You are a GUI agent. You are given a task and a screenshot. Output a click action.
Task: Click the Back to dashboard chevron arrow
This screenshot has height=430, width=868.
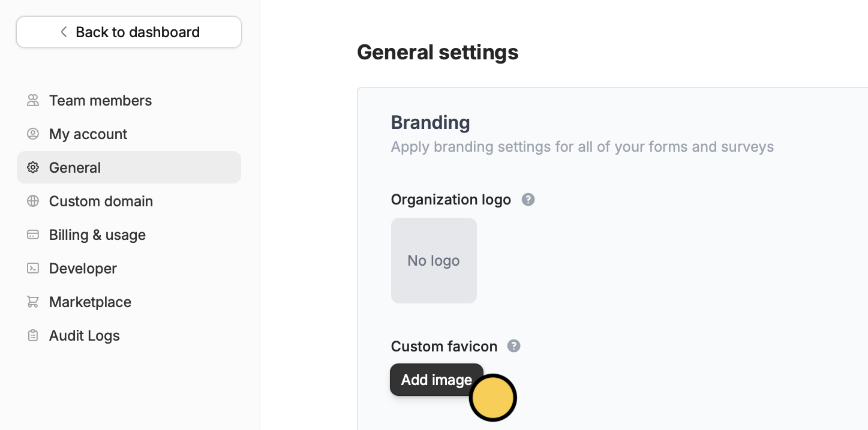(64, 32)
